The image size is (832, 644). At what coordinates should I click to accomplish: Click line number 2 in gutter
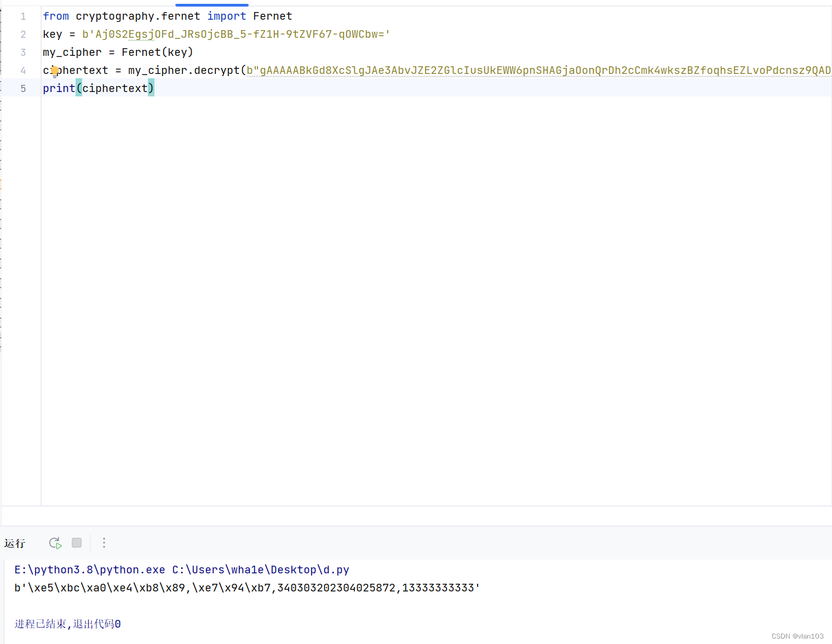(23, 34)
